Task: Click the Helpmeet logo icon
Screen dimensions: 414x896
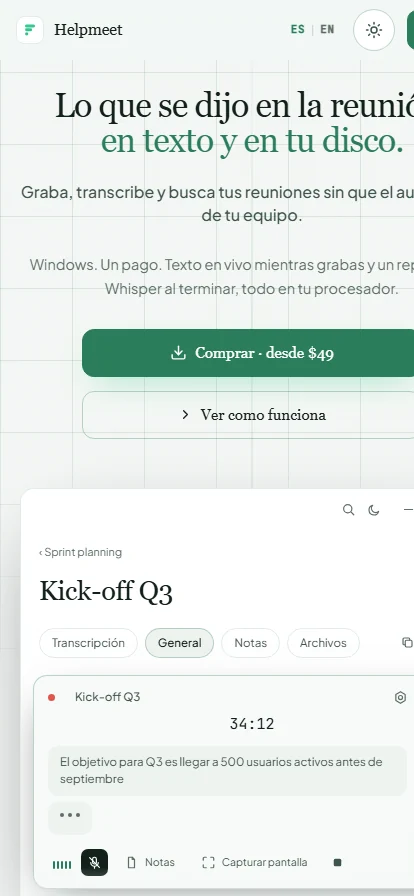Action: click(30, 30)
